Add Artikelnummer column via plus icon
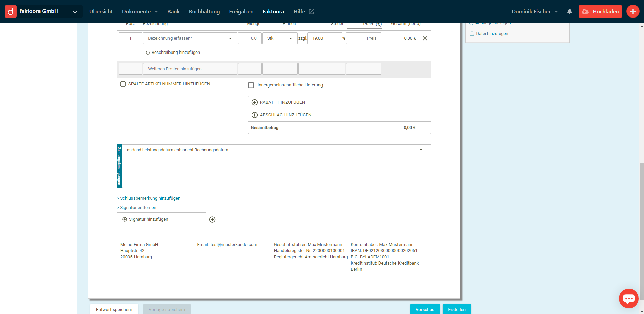 (123, 84)
